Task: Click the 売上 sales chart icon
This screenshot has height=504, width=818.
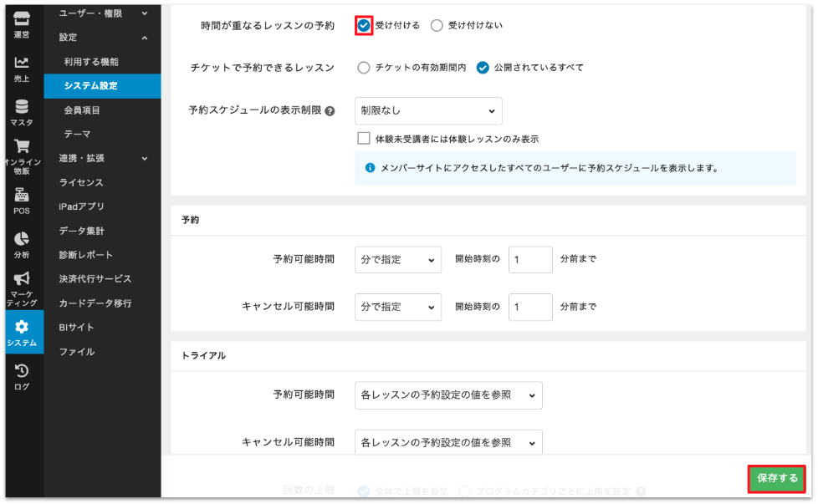Action: (22, 64)
